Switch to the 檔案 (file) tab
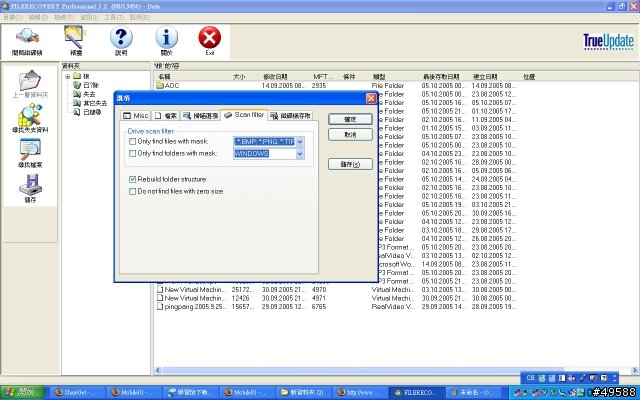 click(x=166, y=116)
